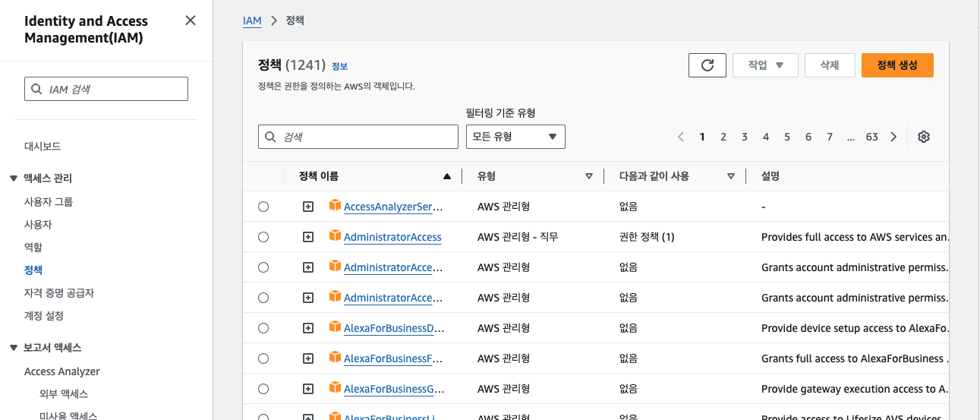The image size is (980, 420).
Task: Expand the AccessAnalyzerSer… policy row
Action: tap(308, 207)
